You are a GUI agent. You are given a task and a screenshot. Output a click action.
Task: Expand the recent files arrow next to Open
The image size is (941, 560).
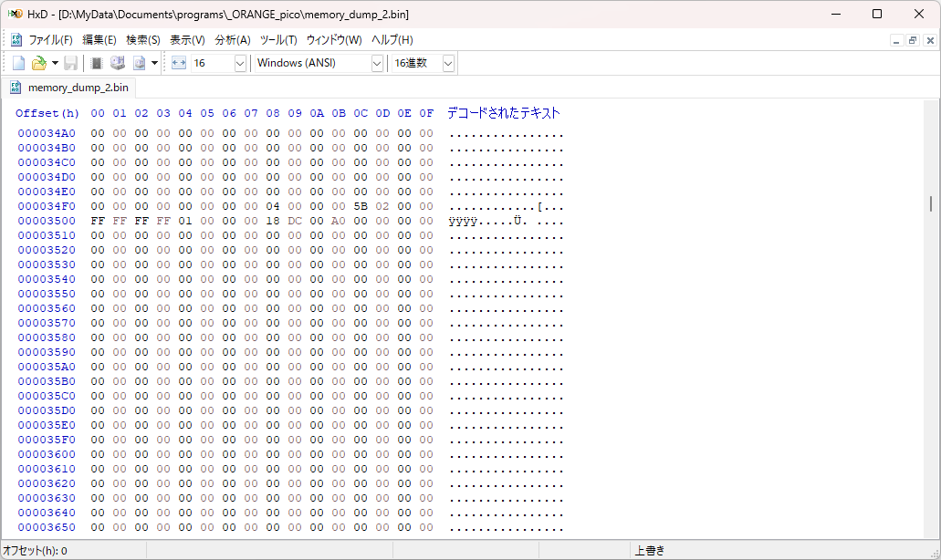point(55,63)
